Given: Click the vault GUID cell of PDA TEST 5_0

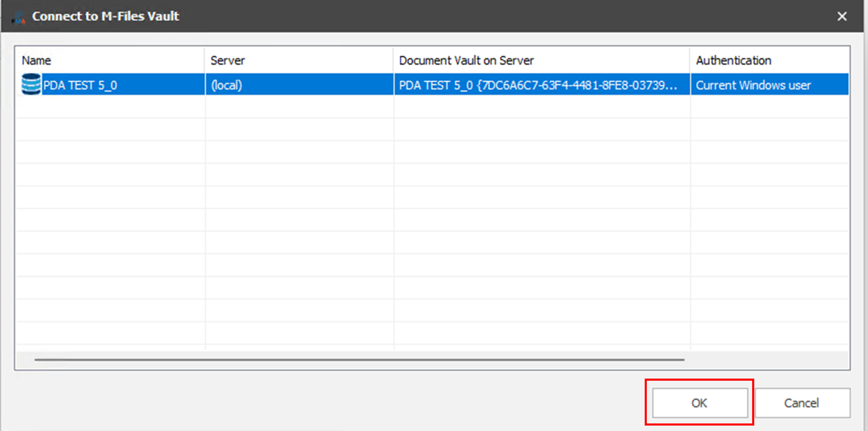Looking at the screenshot, I should [537, 86].
